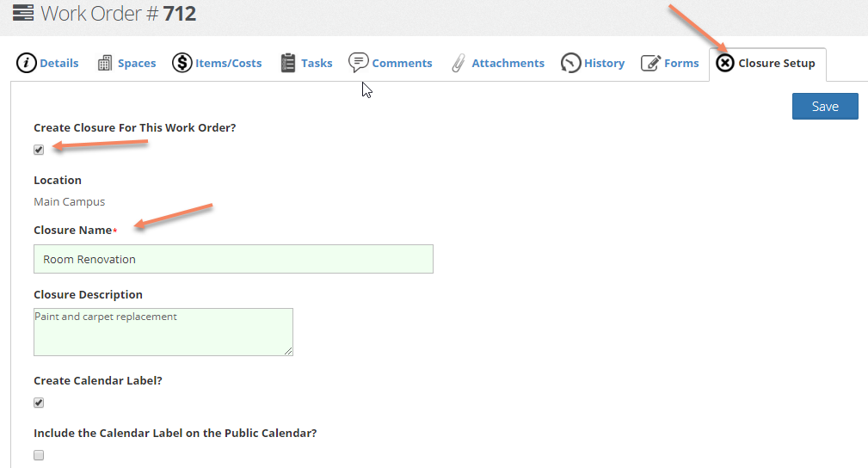Click the blue Save button
Screen dimensions: 868x468
pos(825,107)
